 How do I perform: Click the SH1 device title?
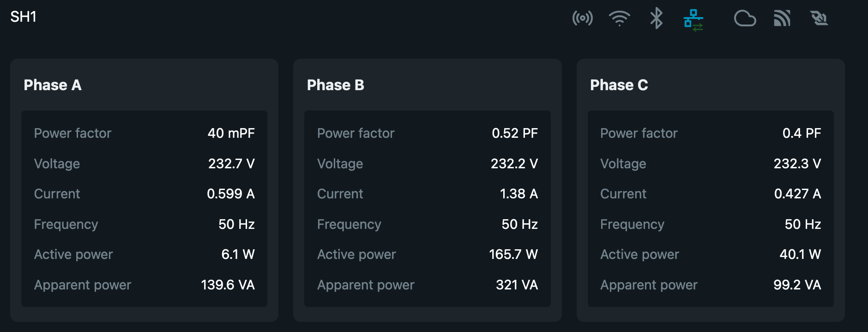click(x=24, y=17)
